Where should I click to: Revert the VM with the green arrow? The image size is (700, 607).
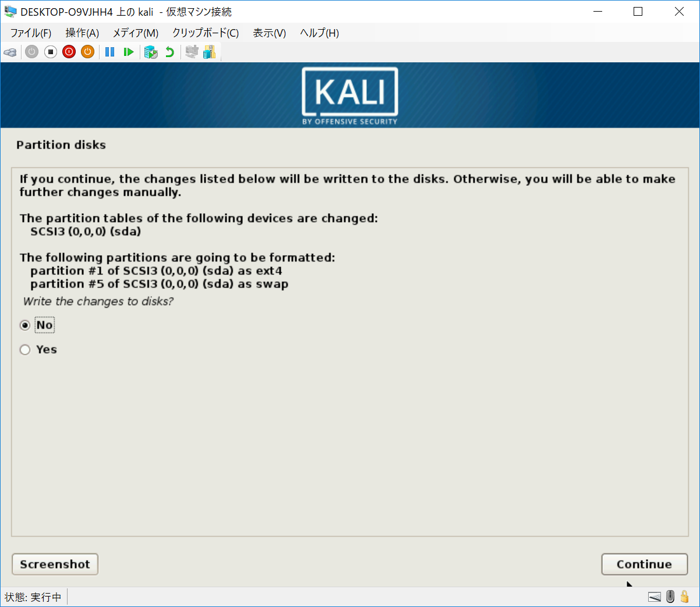click(x=169, y=52)
